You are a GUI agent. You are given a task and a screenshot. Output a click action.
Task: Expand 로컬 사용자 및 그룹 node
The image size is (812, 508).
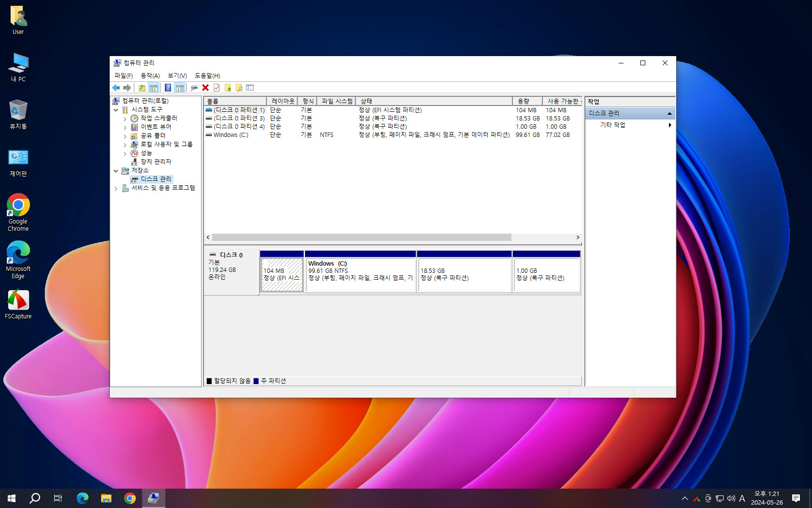click(125, 145)
